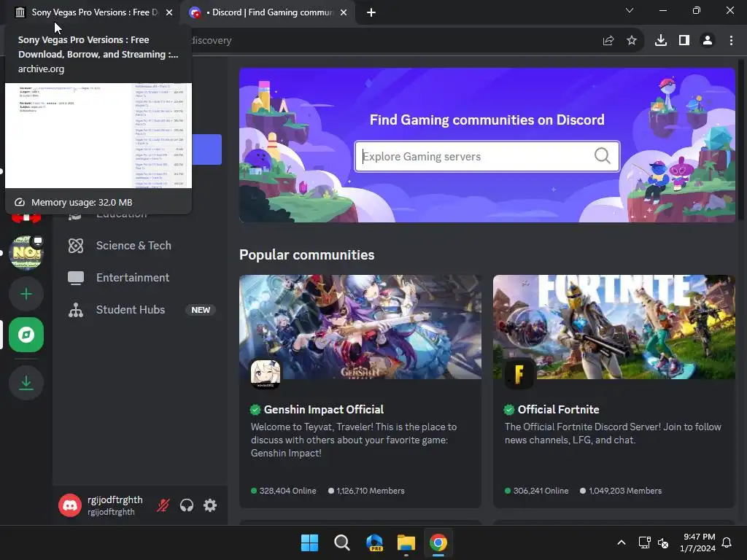Click Memory usage: 32.0 MB text
747x560 pixels.
coord(82,203)
